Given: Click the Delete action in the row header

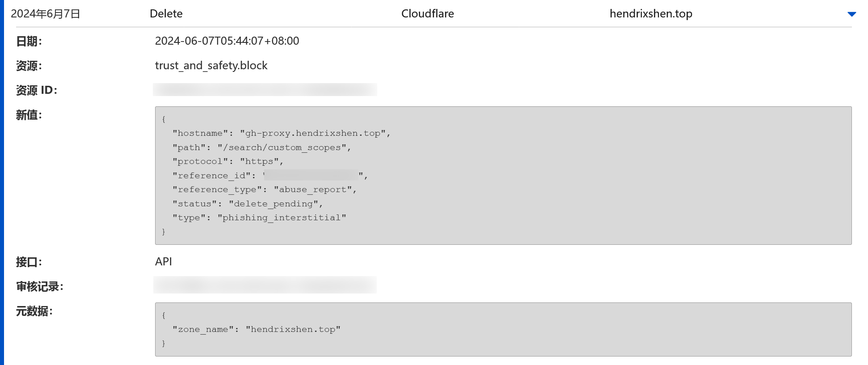Looking at the screenshot, I should click(166, 14).
